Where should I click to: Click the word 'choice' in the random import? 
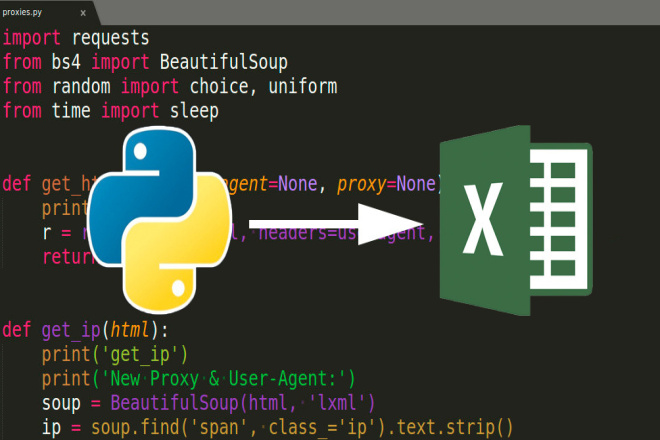pos(219,87)
